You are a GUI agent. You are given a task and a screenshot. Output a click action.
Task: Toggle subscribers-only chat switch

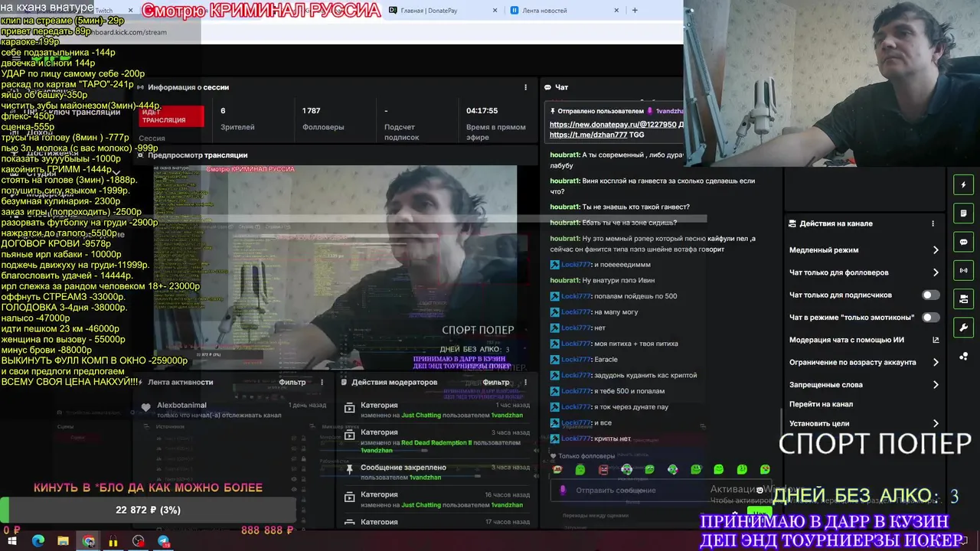tap(930, 295)
